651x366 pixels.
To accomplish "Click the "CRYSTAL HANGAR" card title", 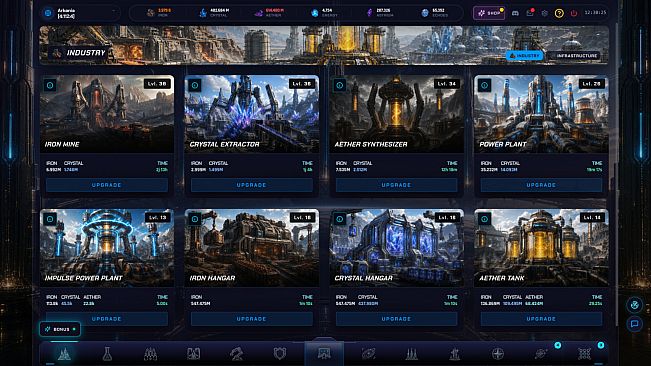I will [363, 278].
